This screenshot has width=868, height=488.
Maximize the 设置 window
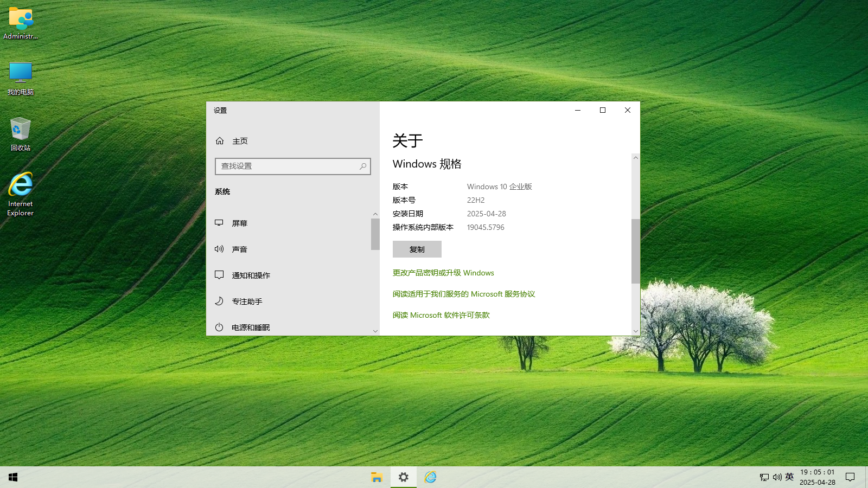click(603, 110)
